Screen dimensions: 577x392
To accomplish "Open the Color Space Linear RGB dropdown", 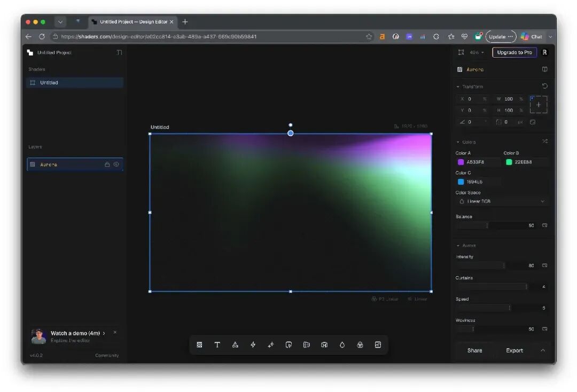I will click(x=502, y=201).
